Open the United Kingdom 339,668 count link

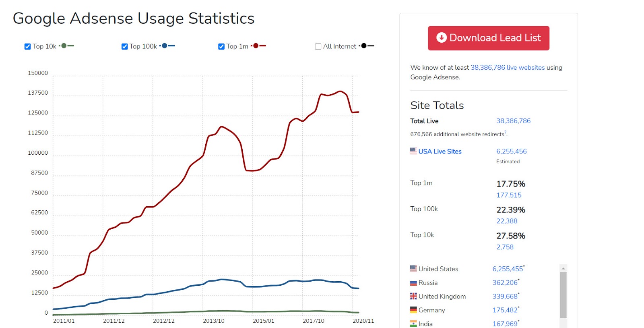[506, 296]
